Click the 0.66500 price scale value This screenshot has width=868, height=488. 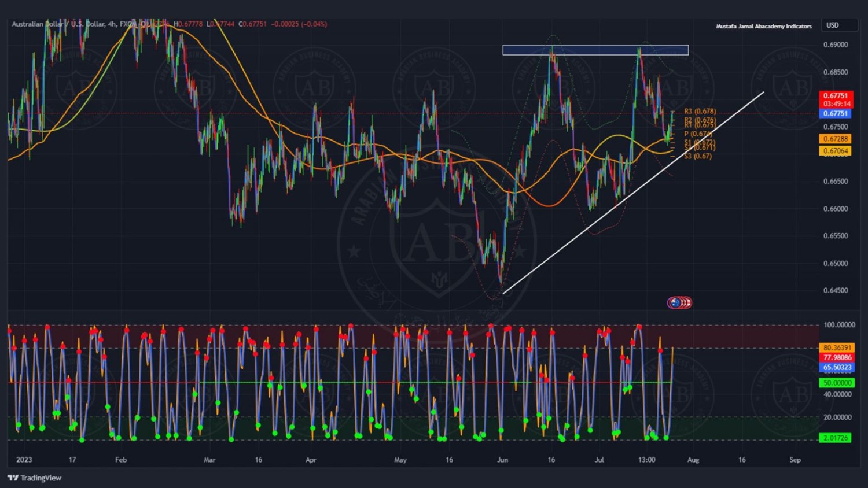click(836, 181)
